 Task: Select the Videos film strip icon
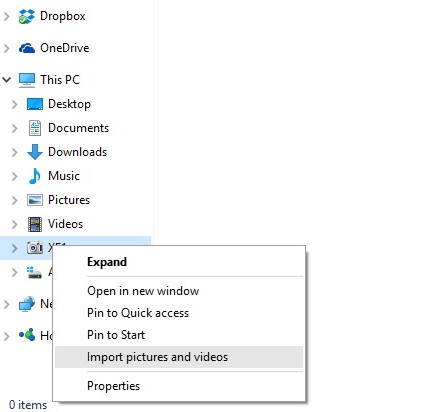coord(35,224)
